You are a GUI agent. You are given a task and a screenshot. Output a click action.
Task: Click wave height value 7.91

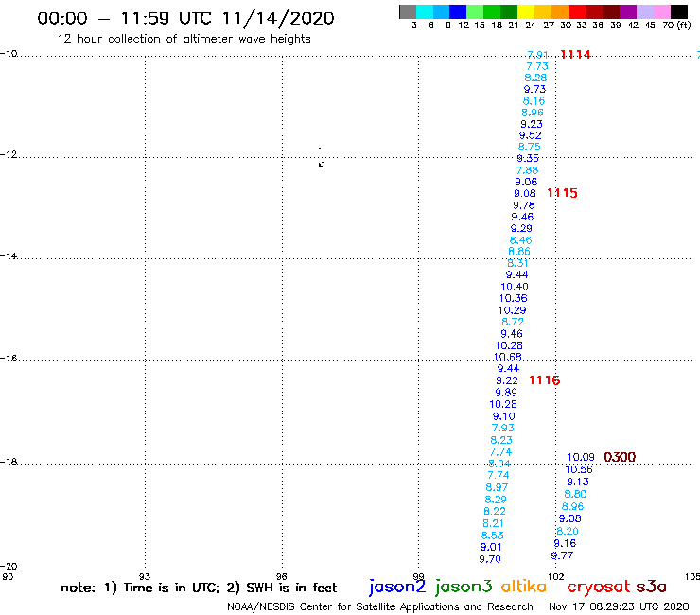(537, 55)
